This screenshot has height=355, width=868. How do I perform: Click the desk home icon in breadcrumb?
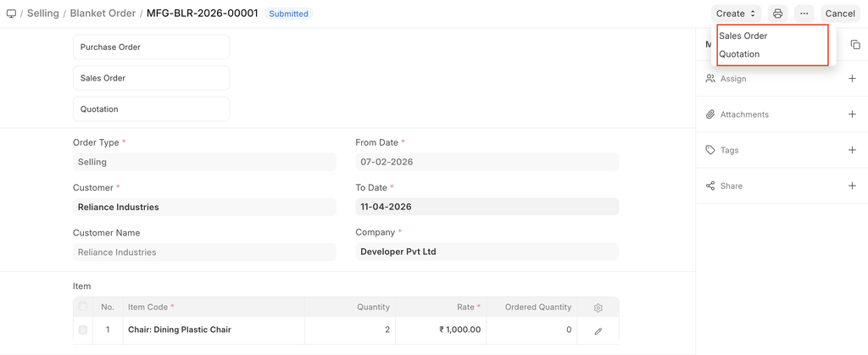11,14
